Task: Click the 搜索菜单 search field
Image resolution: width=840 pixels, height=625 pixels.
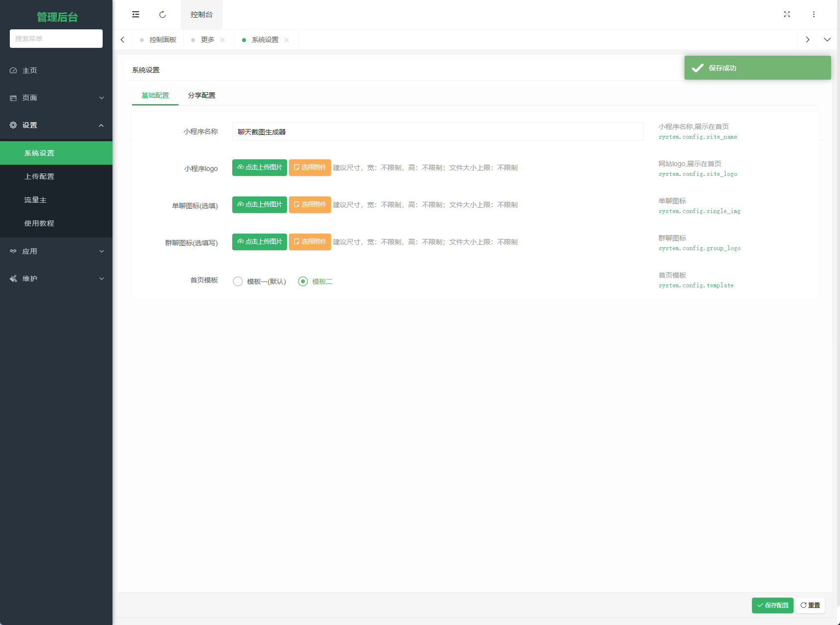Action: (x=56, y=39)
